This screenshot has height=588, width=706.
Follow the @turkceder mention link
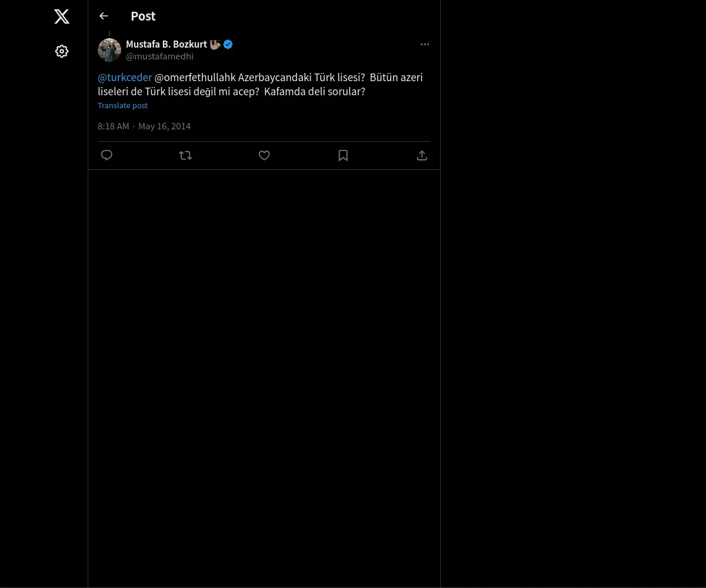tap(125, 78)
